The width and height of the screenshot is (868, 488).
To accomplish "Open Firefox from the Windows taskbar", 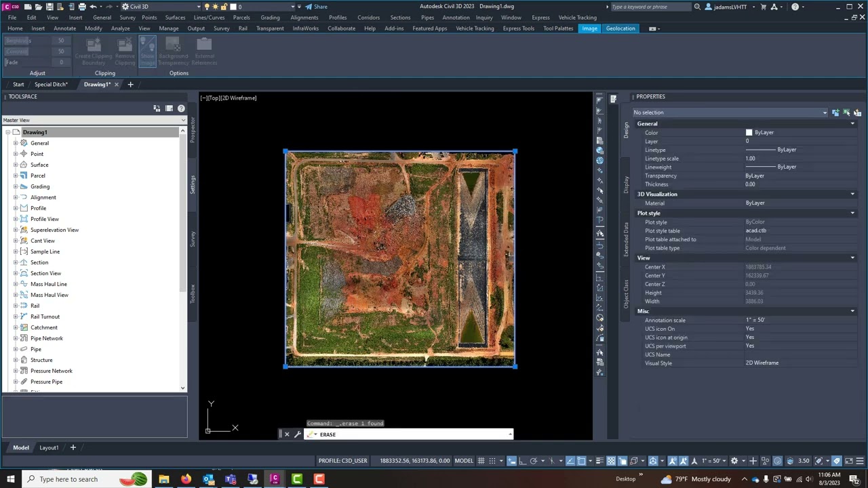I will (x=186, y=479).
